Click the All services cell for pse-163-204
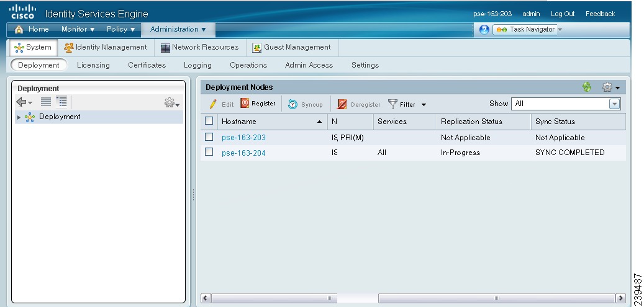 381,153
